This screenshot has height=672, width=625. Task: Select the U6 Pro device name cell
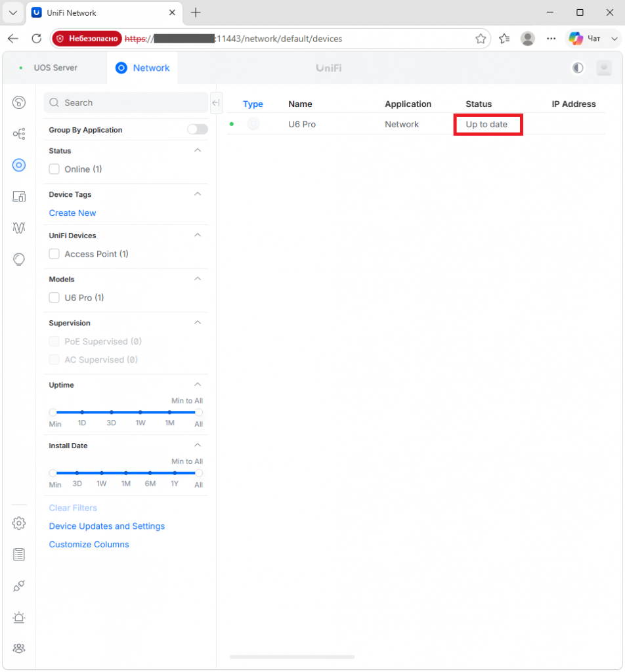click(x=302, y=124)
